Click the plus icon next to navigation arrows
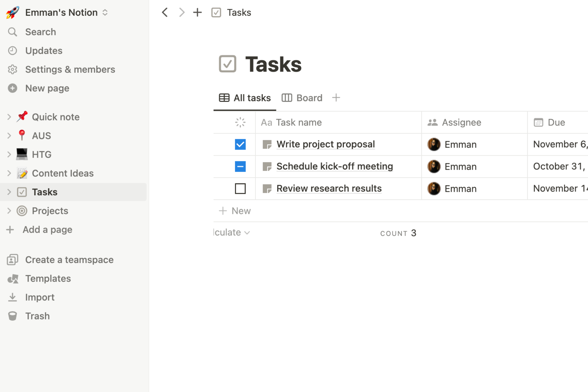The image size is (588, 392). pos(197,12)
